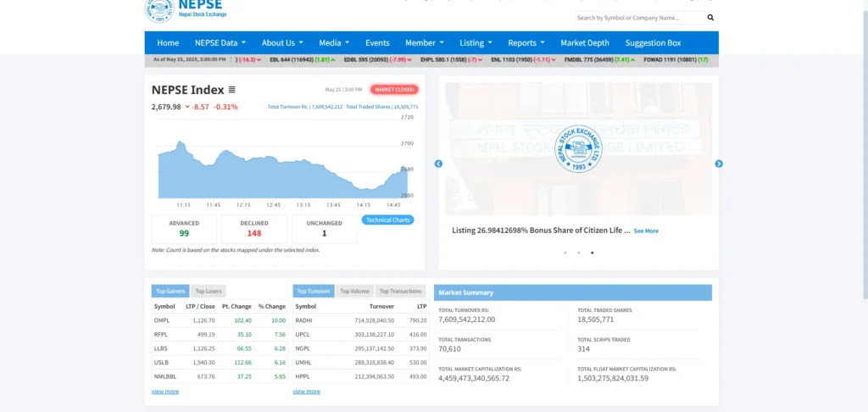Click Total Transactions value 70,610

click(449, 349)
